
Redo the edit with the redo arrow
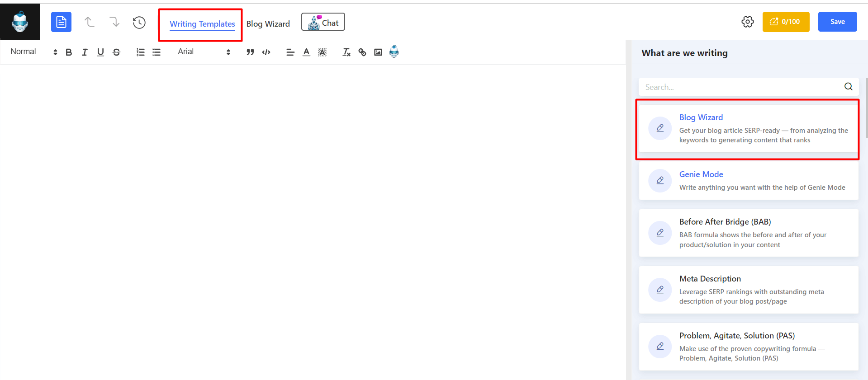114,22
